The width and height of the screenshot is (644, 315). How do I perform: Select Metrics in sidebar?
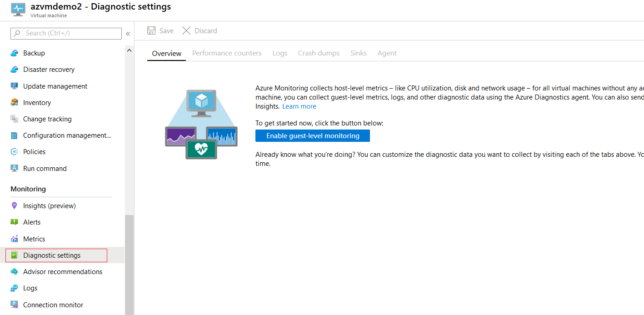(34, 239)
